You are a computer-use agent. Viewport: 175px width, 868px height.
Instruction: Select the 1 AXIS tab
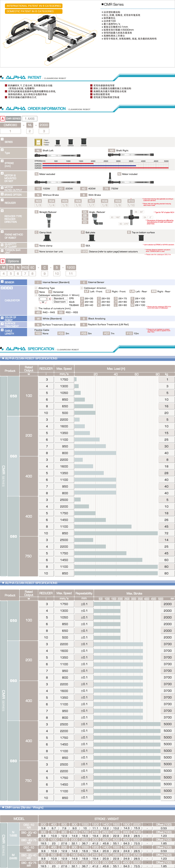pyautogui.click(x=30, y=119)
